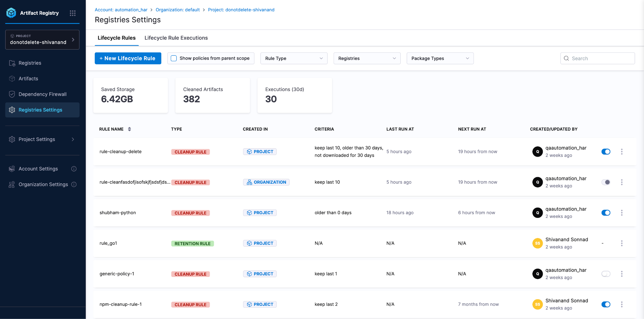The image size is (644, 319).
Task: Switch off npm-cleanup-rule-1 toggle
Action: click(x=606, y=304)
